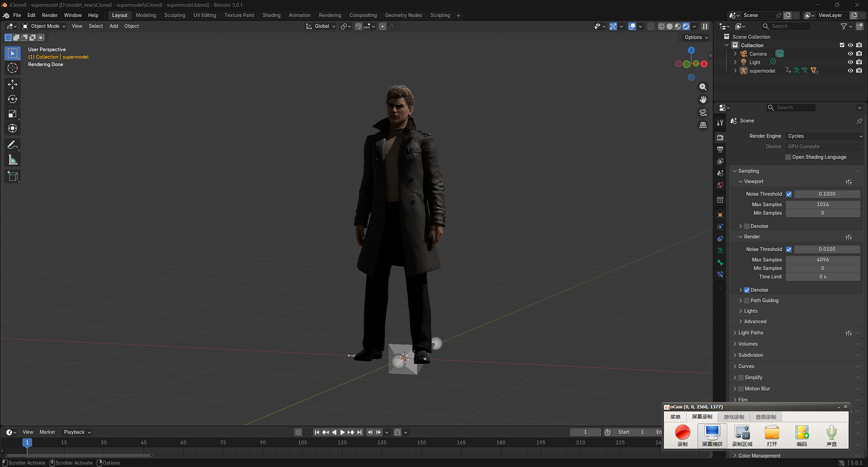Switch perspective/orthographic with the grid icon
This screenshot has height=467, width=868.
pos(703,125)
